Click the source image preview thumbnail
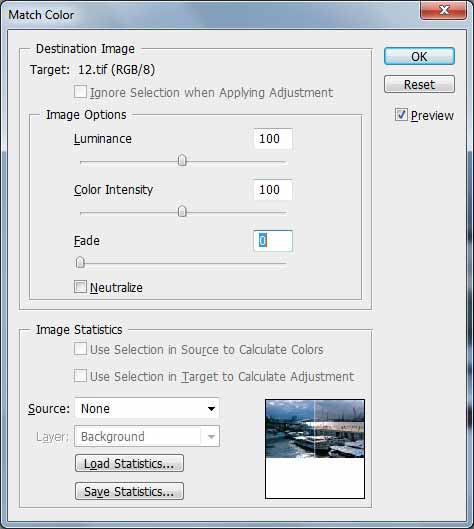This screenshot has height=529, width=474. [x=315, y=449]
